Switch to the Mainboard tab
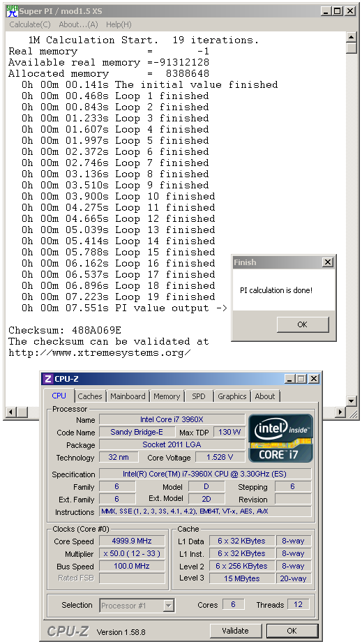This screenshot has width=362, height=644. tap(128, 396)
